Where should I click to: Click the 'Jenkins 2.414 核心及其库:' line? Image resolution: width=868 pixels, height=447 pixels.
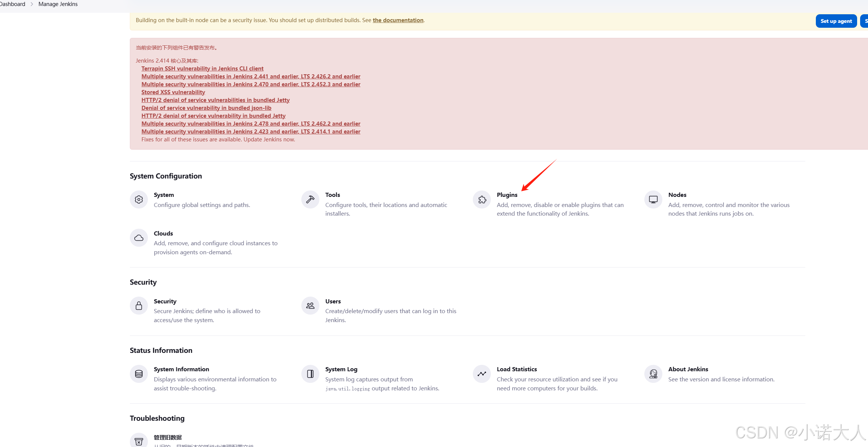167,61
